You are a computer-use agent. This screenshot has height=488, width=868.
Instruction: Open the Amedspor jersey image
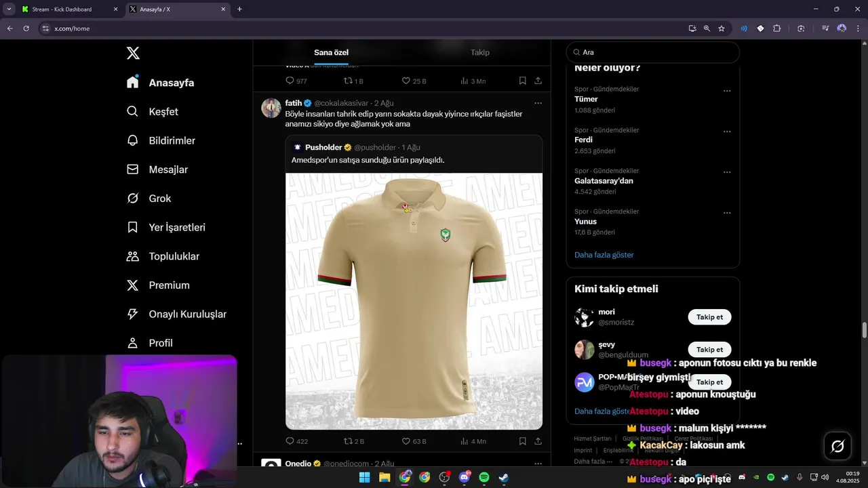coord(414,301)
